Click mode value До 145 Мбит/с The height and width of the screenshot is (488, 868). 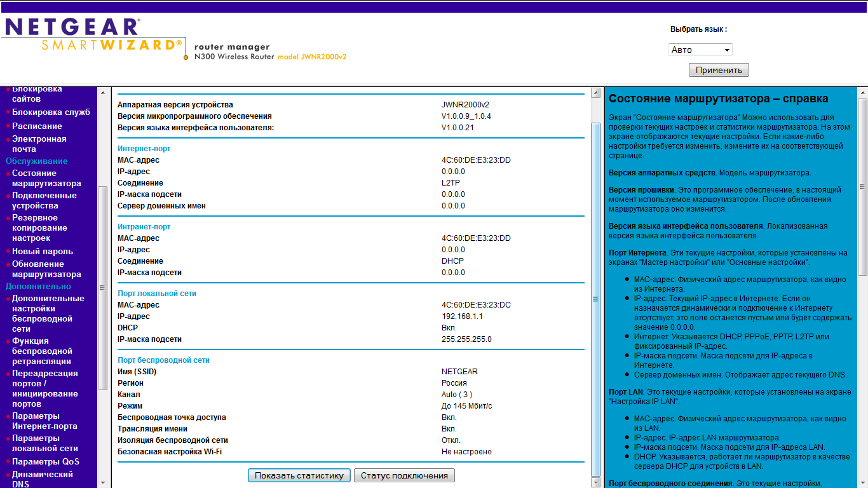tap(466, 406)
